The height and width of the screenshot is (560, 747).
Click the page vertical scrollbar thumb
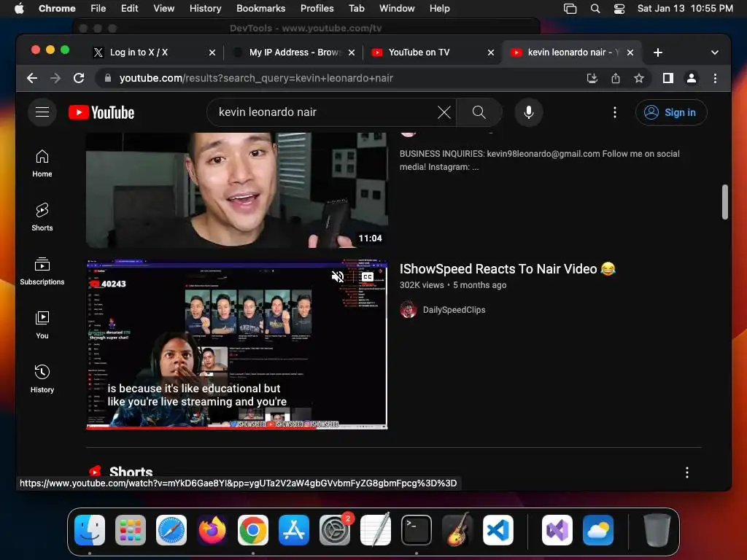[724, 202]
